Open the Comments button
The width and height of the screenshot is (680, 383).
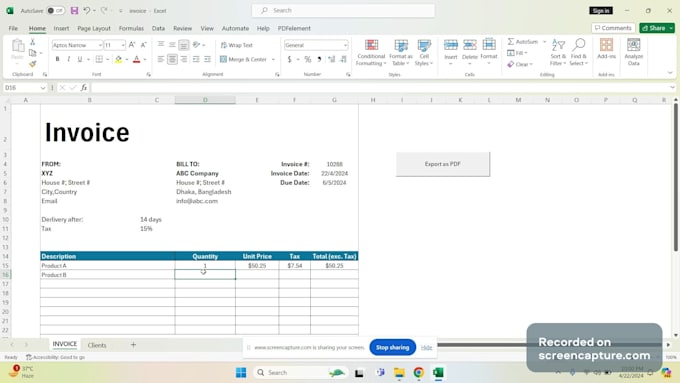coord(613,28)
